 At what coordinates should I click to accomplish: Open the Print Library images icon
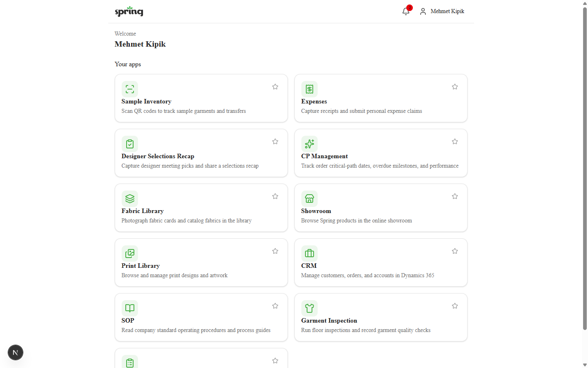[130, 254]
